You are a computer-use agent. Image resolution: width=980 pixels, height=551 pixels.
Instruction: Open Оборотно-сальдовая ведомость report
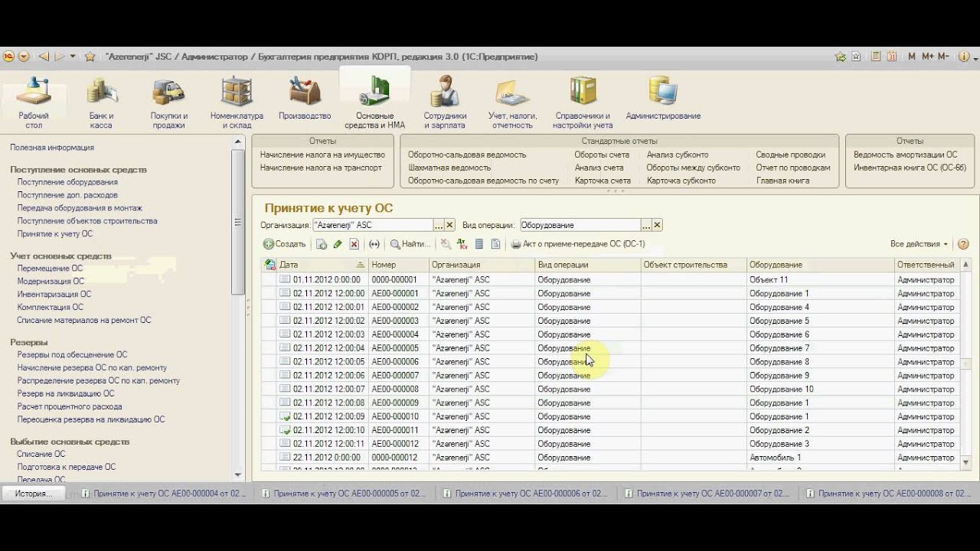pos(467,155)
